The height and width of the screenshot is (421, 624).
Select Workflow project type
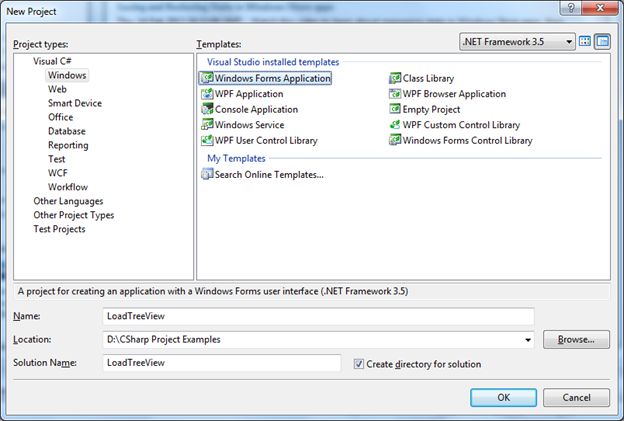[68, 187]
